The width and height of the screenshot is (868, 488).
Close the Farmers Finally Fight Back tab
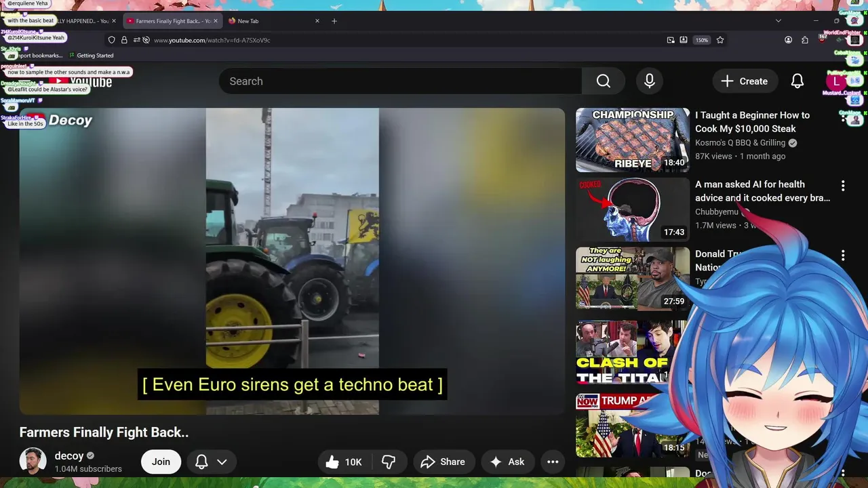coord(216,21)
